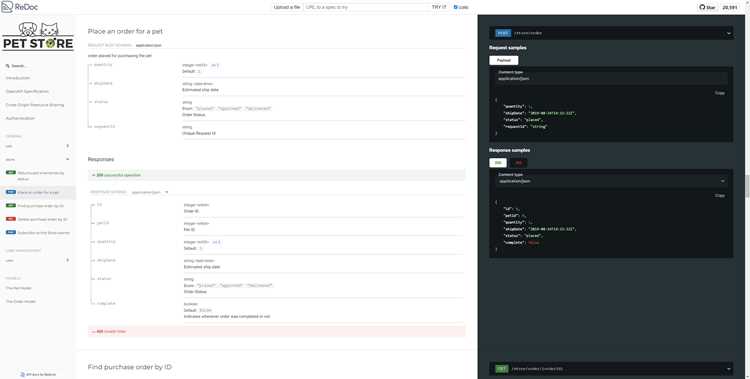Select the 400 response sample tab
The width and height of the screenshot is (750, 379).
[x=518, y=163]
